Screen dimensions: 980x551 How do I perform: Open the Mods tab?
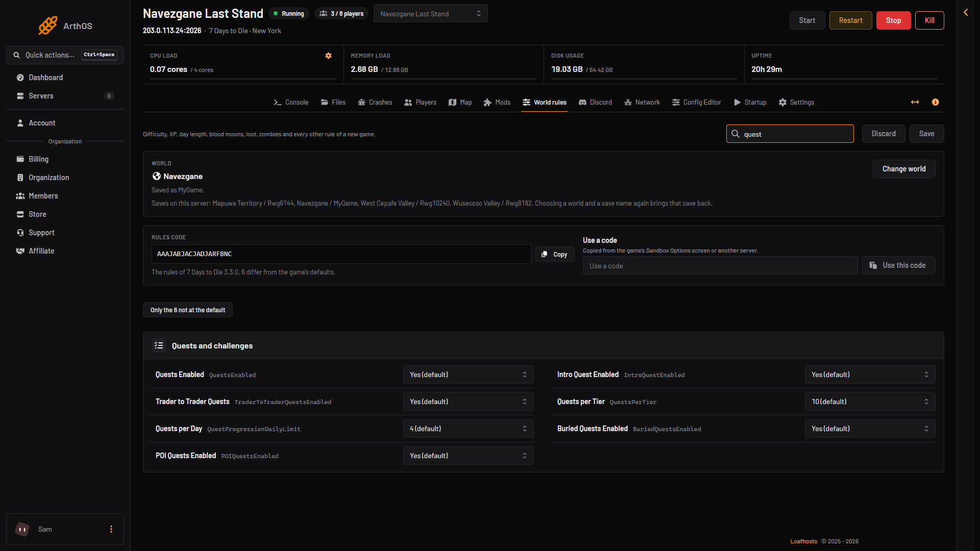point(497,103)
